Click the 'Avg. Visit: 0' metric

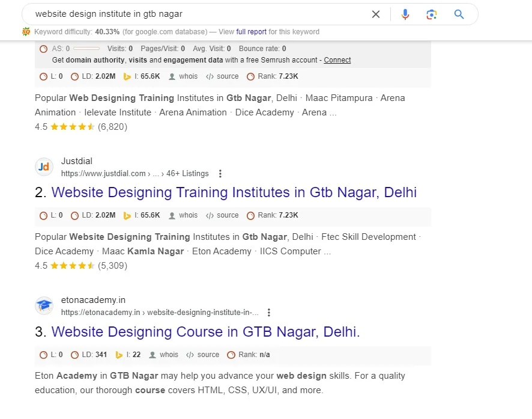212,49
